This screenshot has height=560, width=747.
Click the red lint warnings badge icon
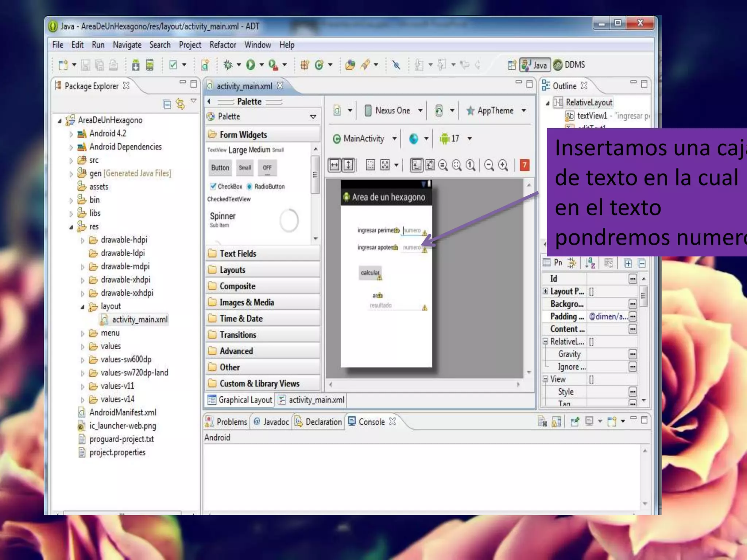524,165
